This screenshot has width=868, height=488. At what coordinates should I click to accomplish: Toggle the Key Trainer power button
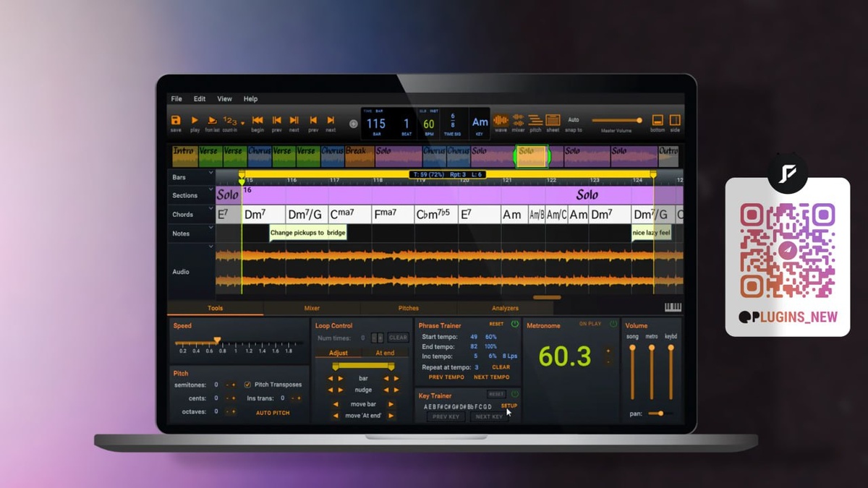(x=515, y=394)
